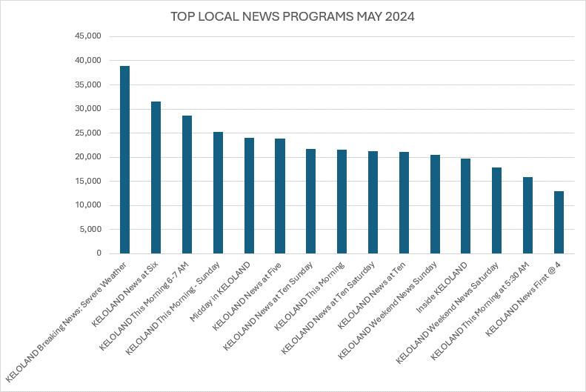Viewport: 586px width, 392px height.
Task: Click the 10,000 axis label
Action: [88, 205]
